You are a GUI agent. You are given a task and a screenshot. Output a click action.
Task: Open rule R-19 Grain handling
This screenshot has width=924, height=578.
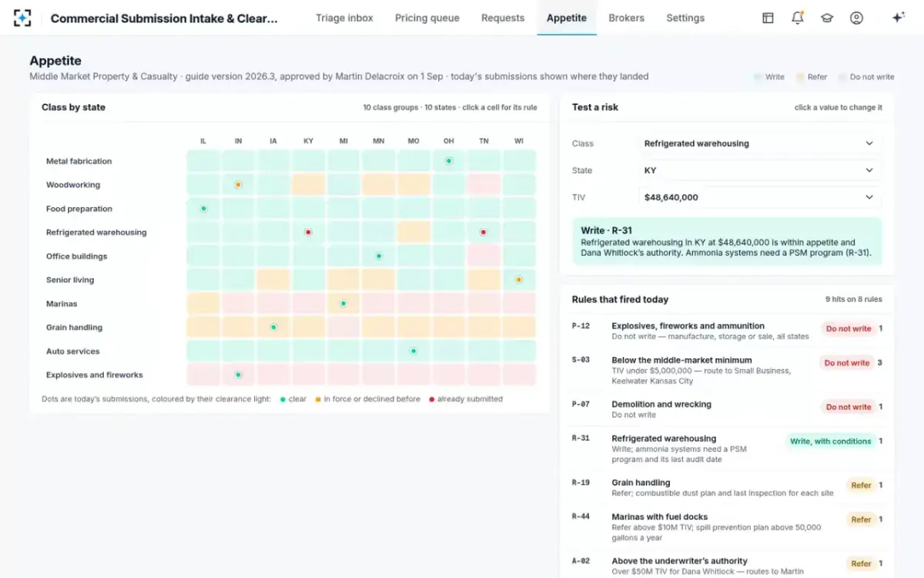click(x=727, y=488)
